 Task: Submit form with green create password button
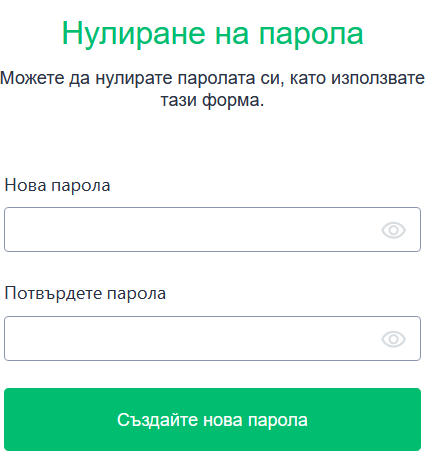212,419
